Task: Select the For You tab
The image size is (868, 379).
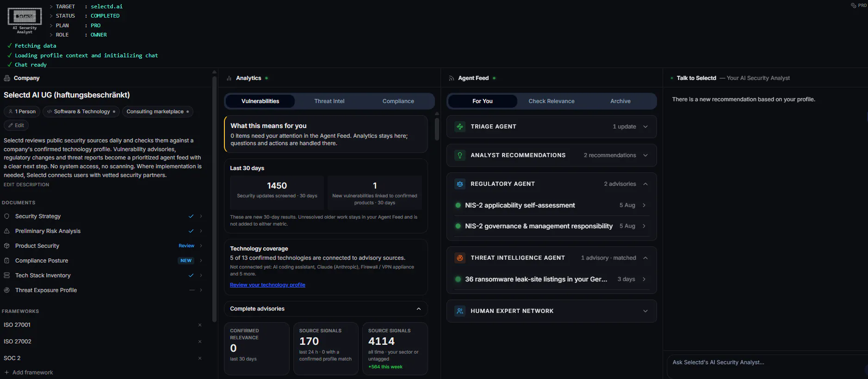Action: 483,101
